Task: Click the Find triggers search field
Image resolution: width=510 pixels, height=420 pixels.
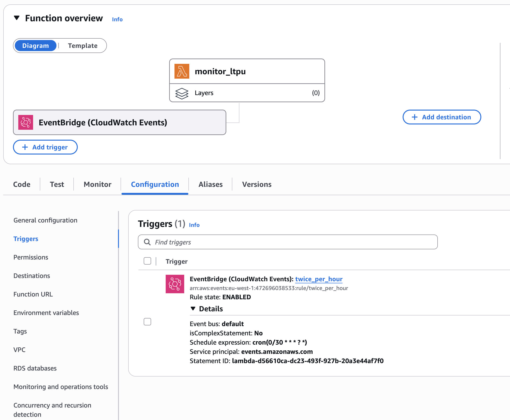Action: 288,242
